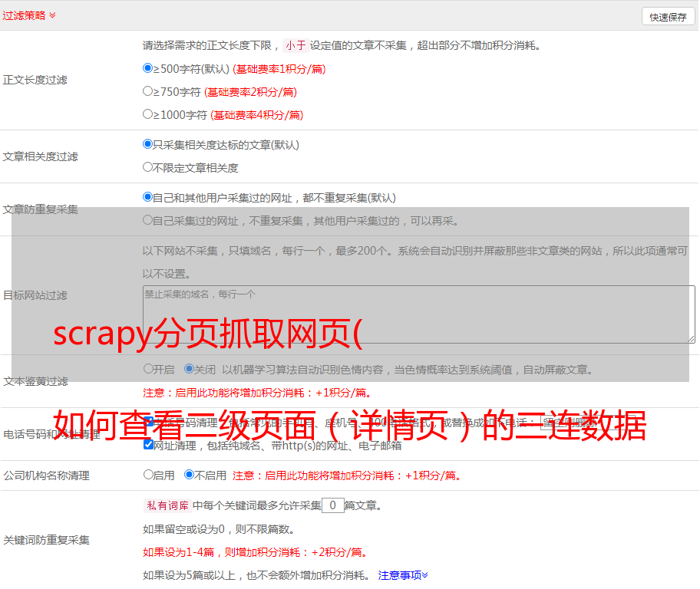
Task: Click red text 基础费率2积分/篇
Action: [250, 92]
